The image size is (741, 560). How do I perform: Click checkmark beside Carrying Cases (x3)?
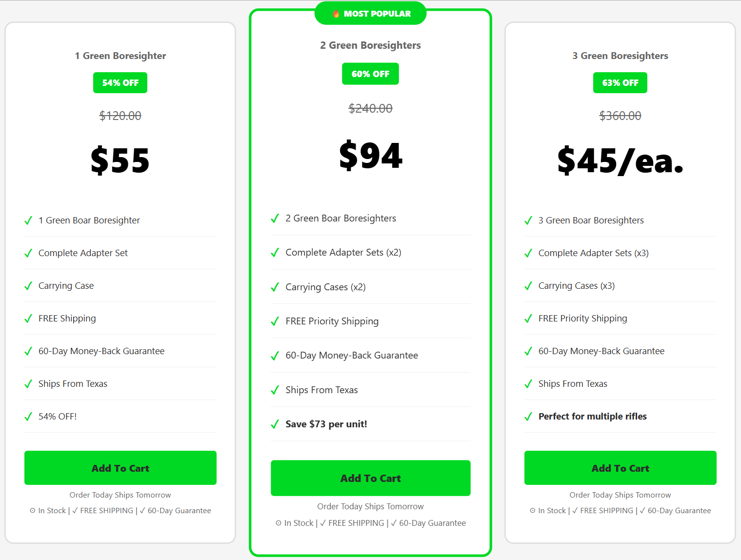(x=528, y=286)
